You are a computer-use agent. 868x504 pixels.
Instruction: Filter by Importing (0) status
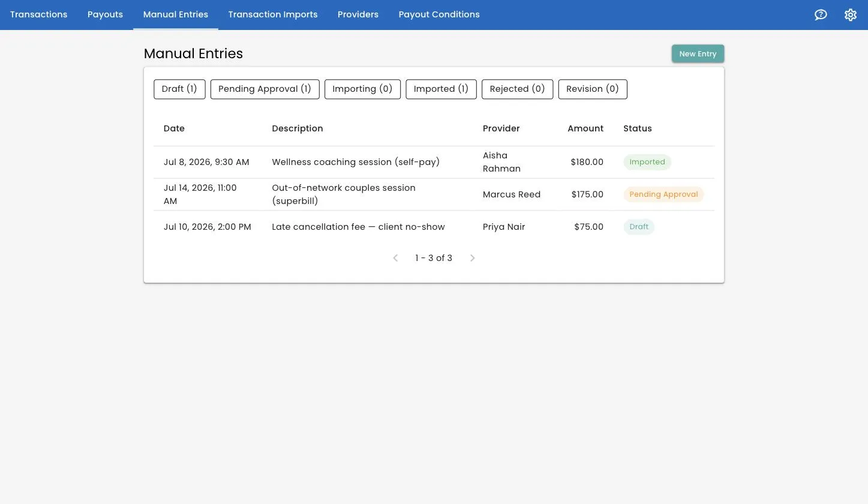[362, 89]
